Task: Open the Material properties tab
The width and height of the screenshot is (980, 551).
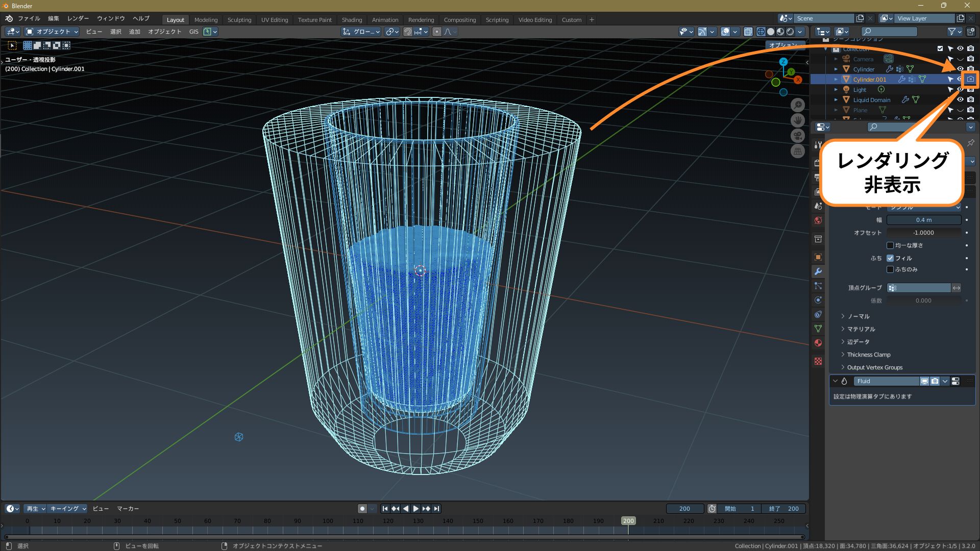Action: (x=818, y=343)
